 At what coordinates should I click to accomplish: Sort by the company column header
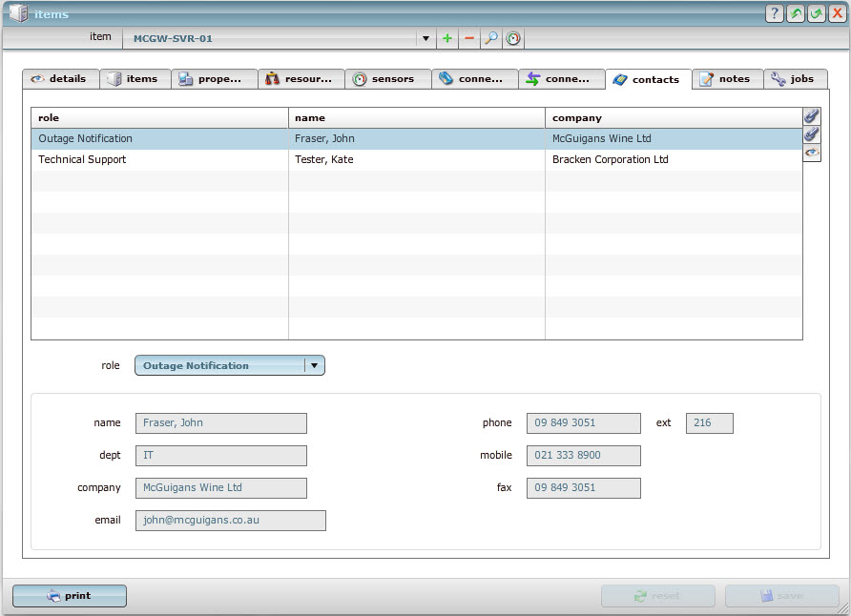pos(673,118)
